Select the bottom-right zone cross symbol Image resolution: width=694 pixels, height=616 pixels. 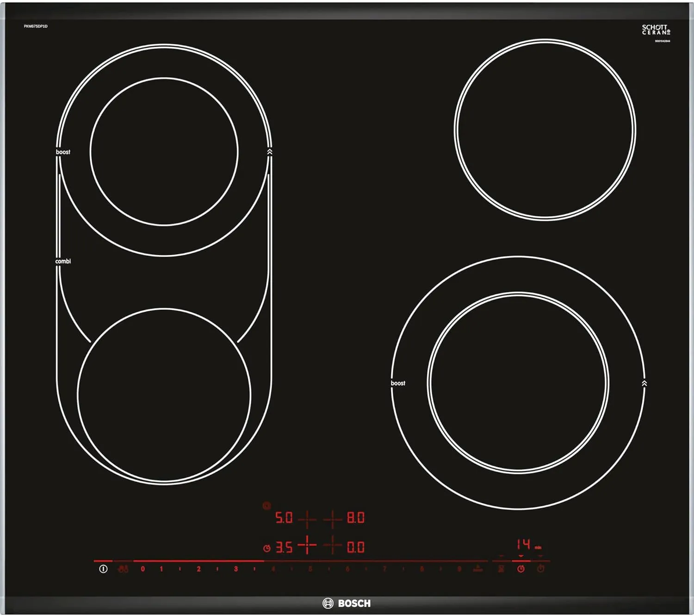tap(332, 546)
